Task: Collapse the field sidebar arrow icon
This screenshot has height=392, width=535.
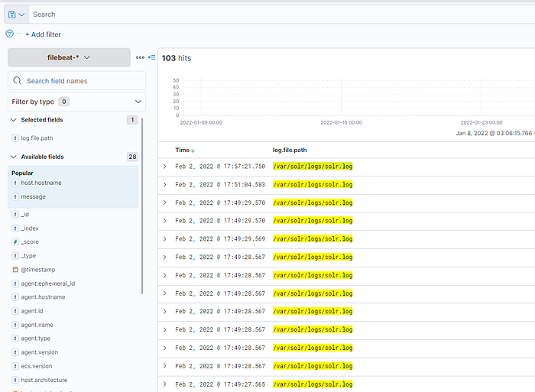Action: (152, 57)
